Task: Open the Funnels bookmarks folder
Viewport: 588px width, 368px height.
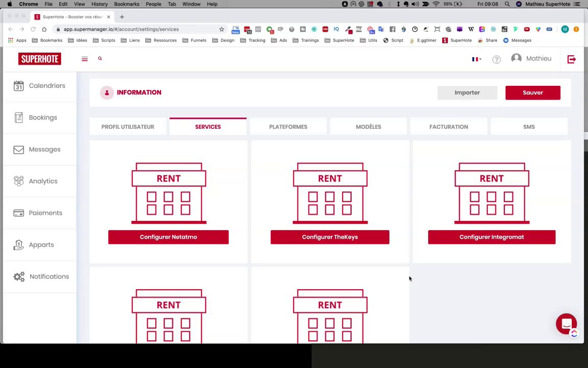Action: (x=194, y=40)
